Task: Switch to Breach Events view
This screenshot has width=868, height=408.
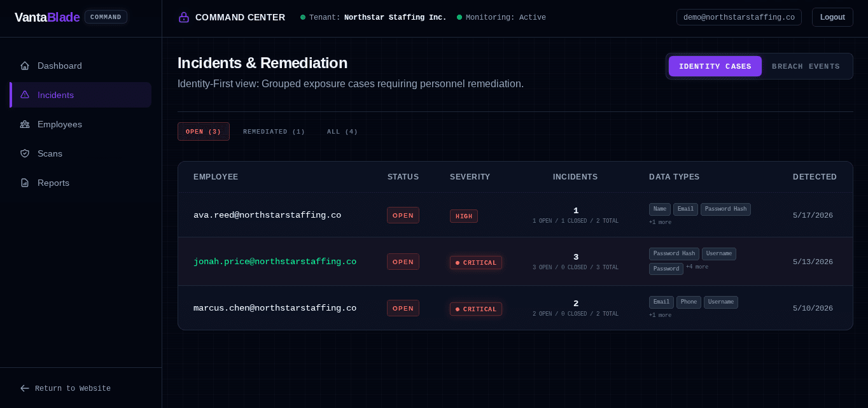Action: (x=806, y=66)
